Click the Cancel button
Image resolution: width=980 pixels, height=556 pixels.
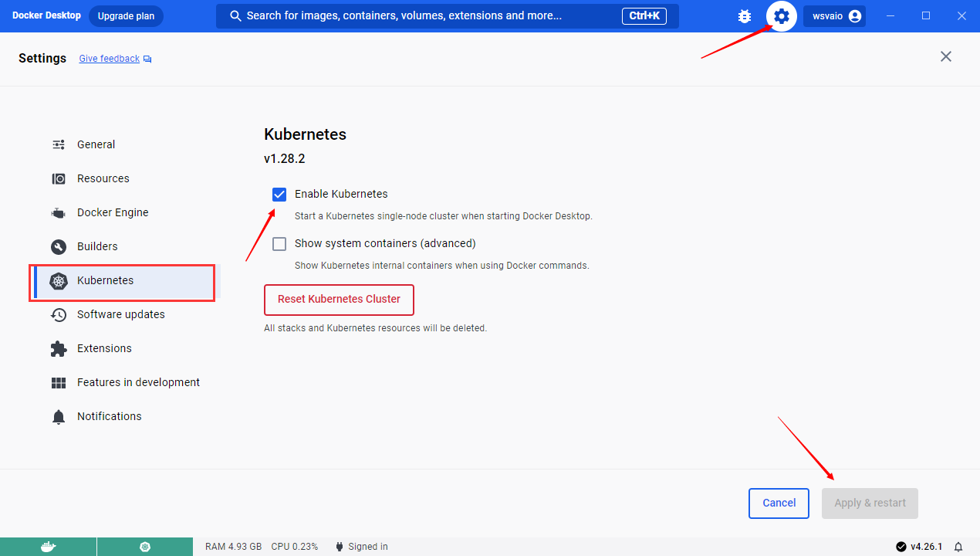(778, 503)
